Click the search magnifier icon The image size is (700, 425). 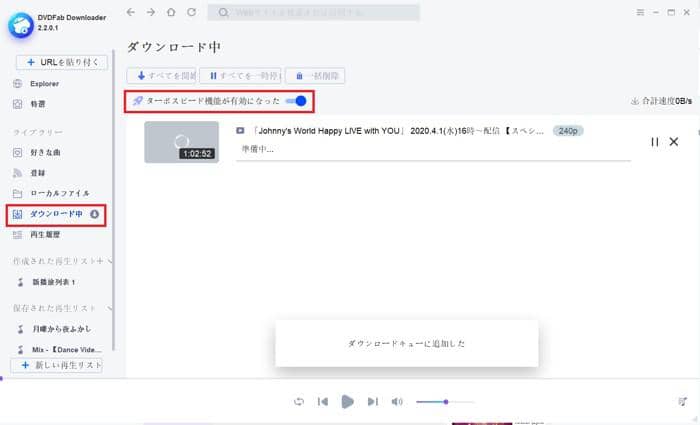click(x=223, y=12)
